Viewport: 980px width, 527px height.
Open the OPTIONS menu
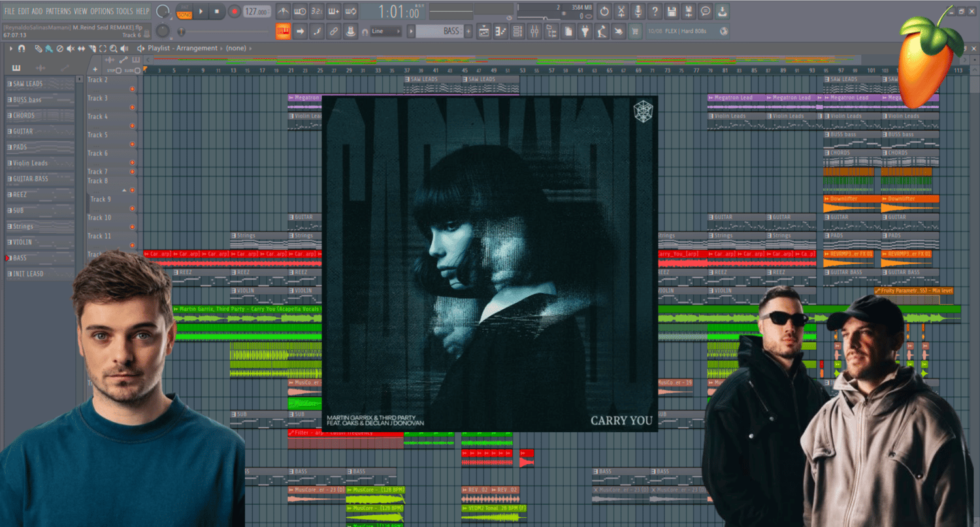[102, 11]
